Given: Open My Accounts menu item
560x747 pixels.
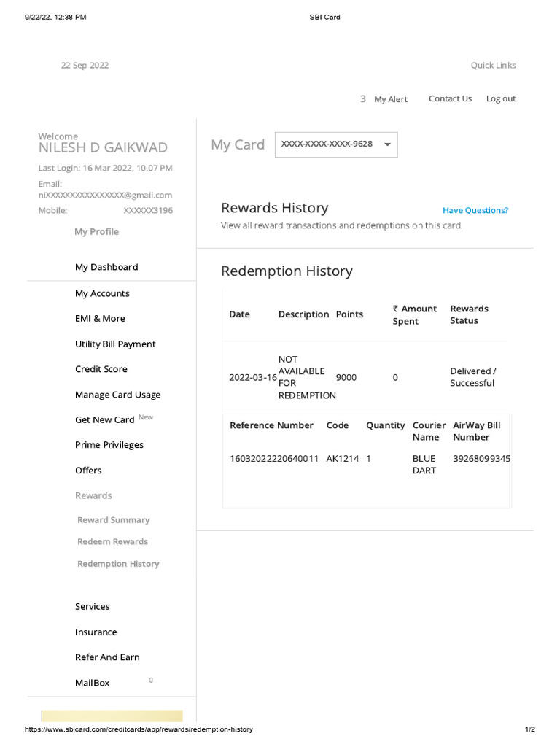Looking at the screenshot, I should [102, 293].
